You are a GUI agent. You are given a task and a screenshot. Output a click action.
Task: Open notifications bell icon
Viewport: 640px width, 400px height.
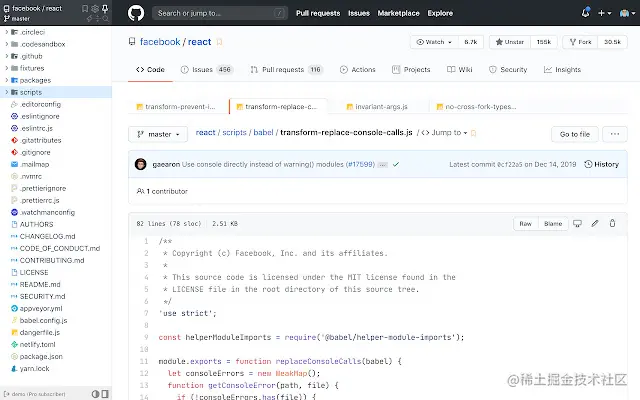[585, 13]
